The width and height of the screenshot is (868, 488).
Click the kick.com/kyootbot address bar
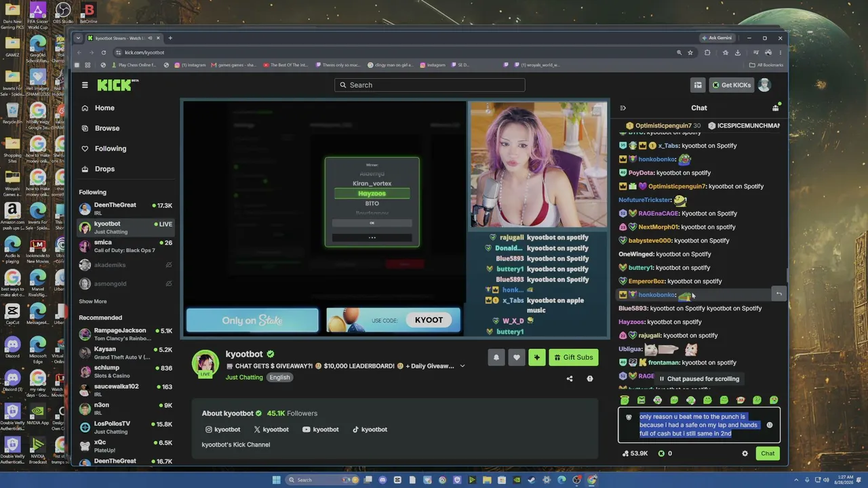pos(393,52)
